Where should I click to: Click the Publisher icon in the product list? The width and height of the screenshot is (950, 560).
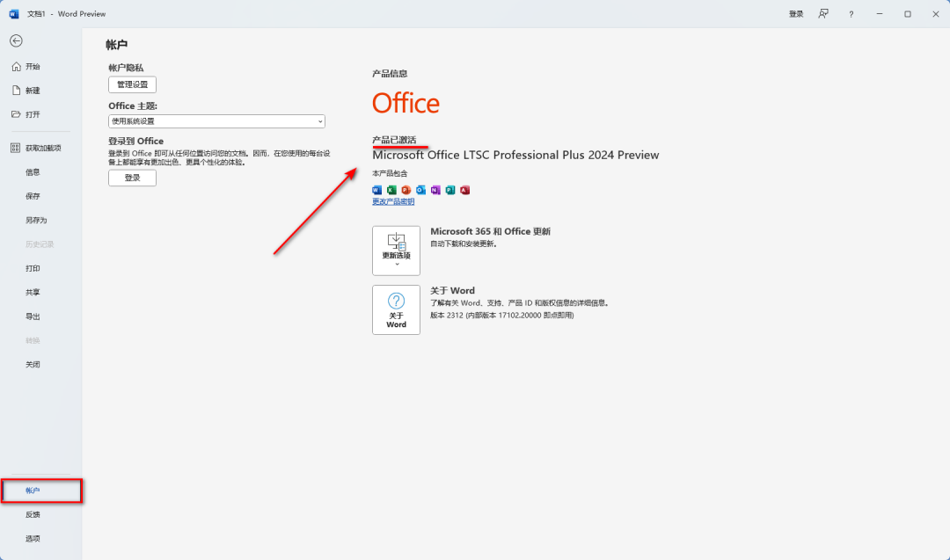pyautogui.click(x=449, y=190)
